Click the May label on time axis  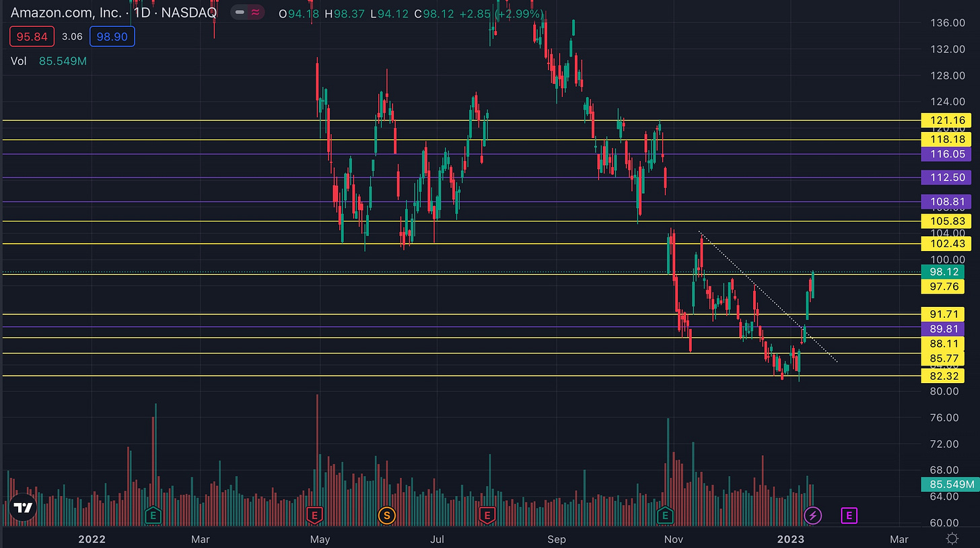coord(320,539)
